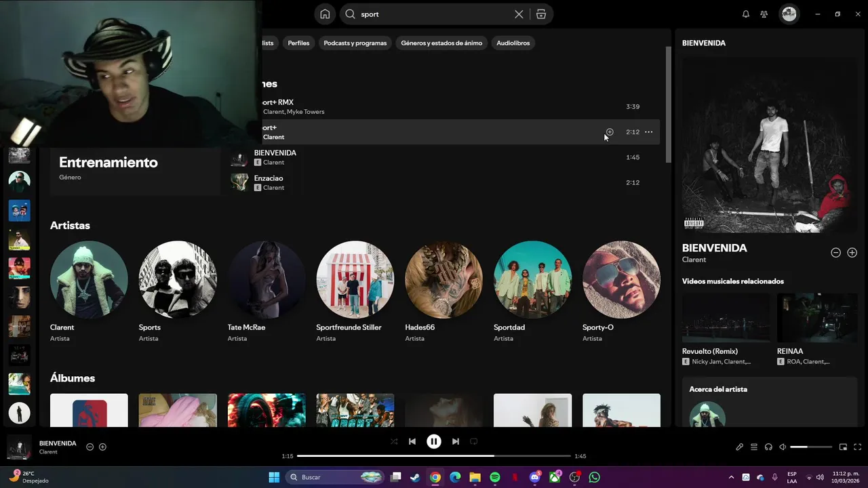Open the Revuelto (Remix) music video
This screenshot has height=488, width=868.
point(726,330)
